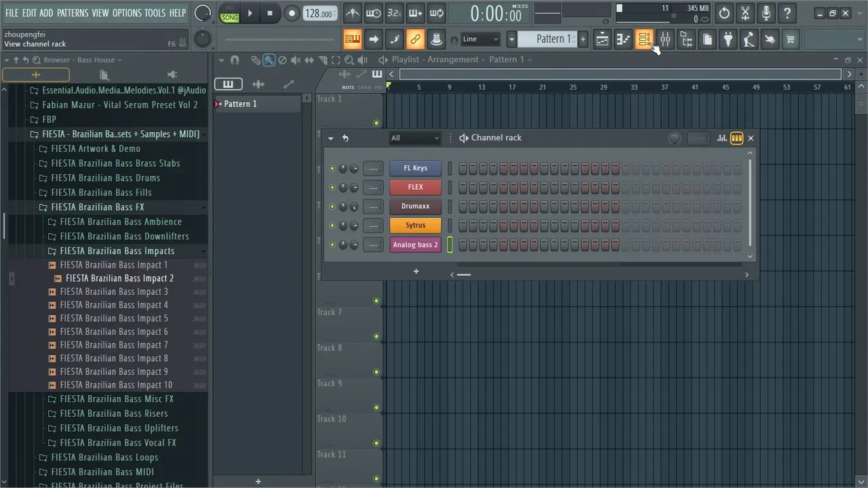The height and width of the screenshot is (488, 868).
Task: Click the step edit arrow icon
Action: tap(374, 39)
